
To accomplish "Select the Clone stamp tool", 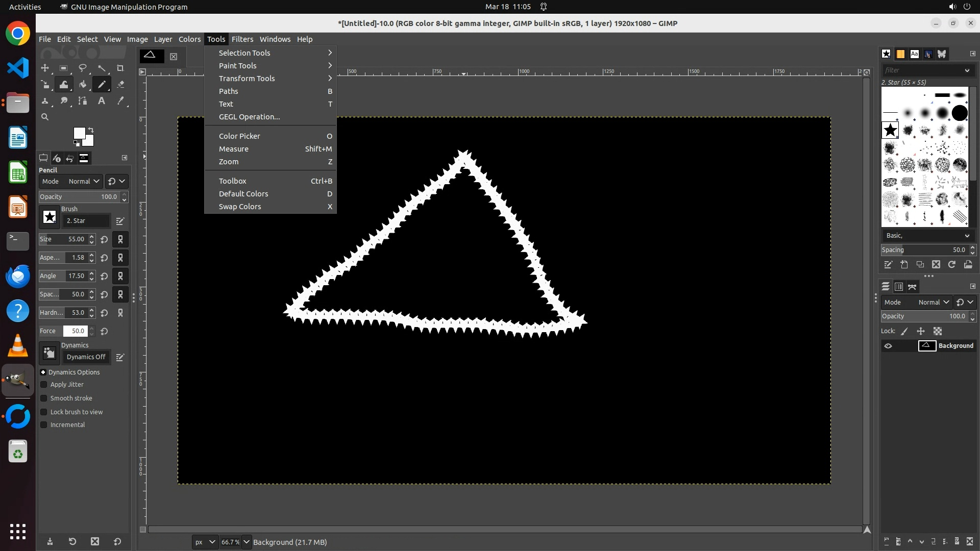I will [45, 101].
